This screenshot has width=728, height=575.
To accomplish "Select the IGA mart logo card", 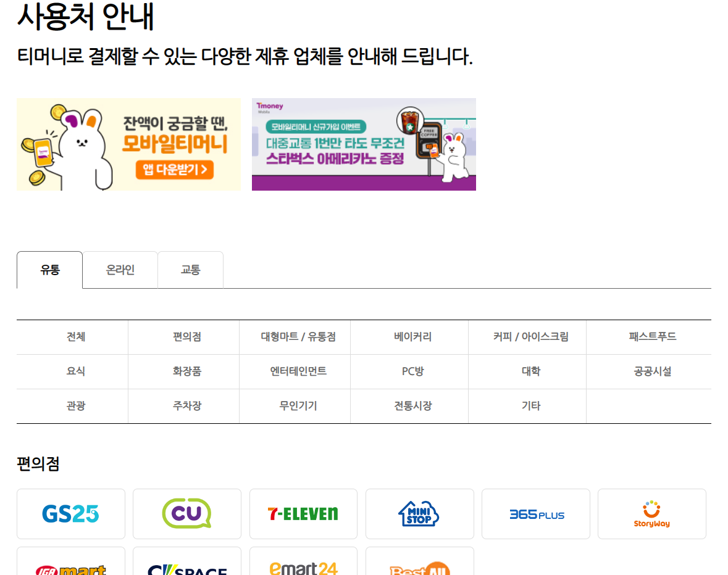I will coord(71,561).
